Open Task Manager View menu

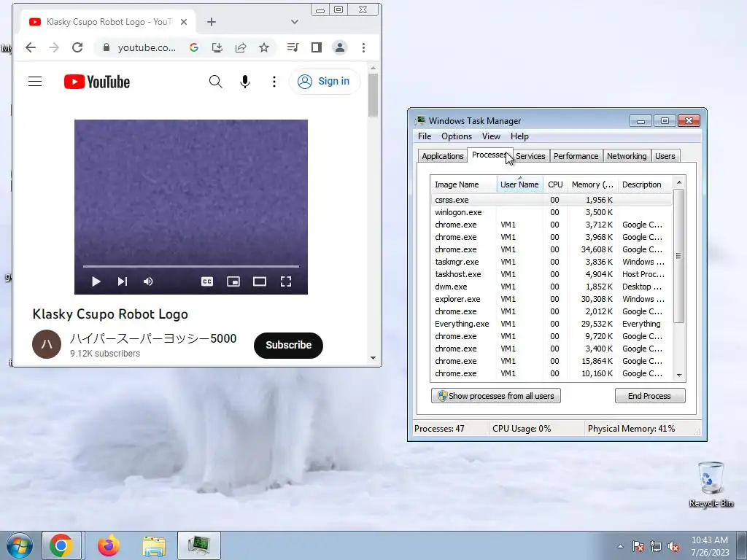point(491,136)
